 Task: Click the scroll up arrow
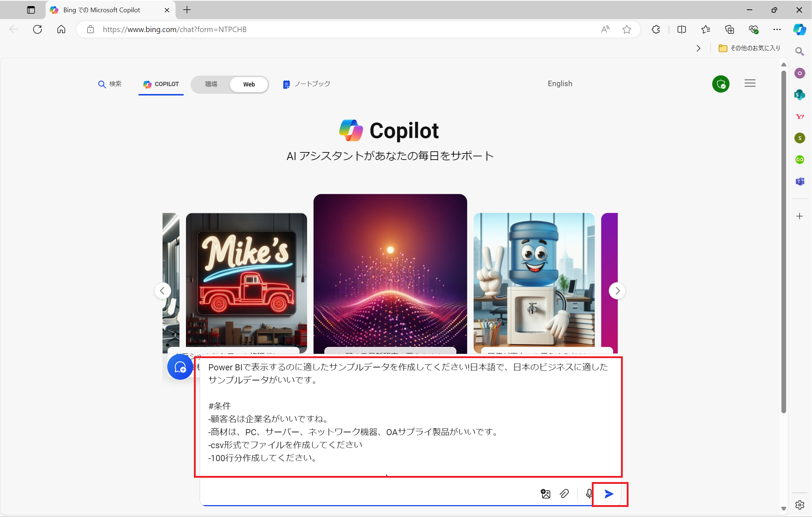(x=784, y=64)
